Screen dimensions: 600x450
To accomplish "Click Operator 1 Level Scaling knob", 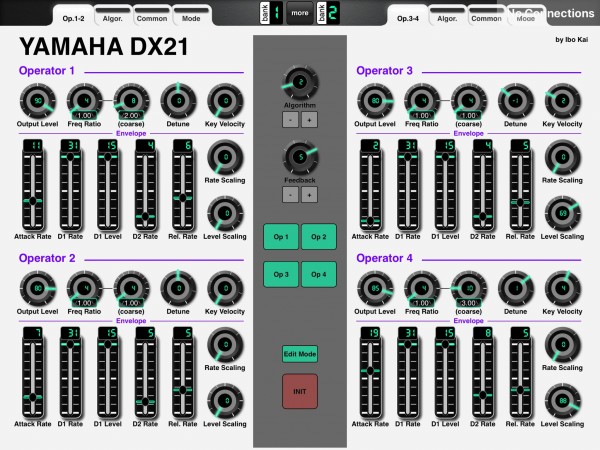I will 225,214.
